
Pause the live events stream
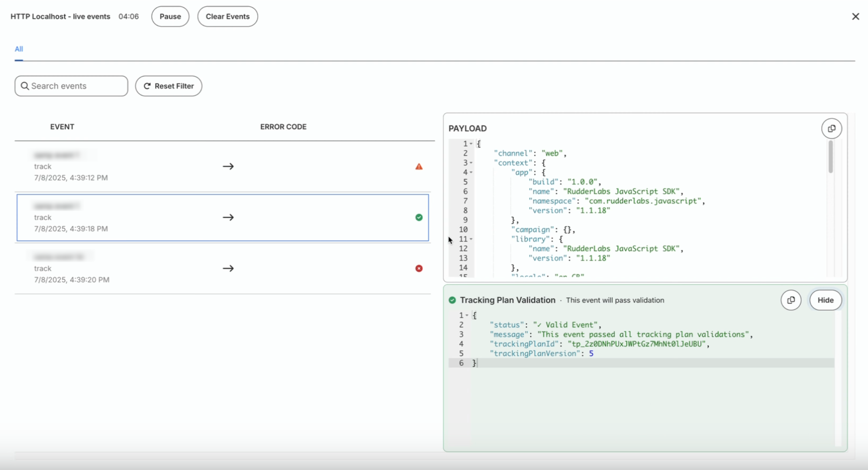tap(170, 16)
